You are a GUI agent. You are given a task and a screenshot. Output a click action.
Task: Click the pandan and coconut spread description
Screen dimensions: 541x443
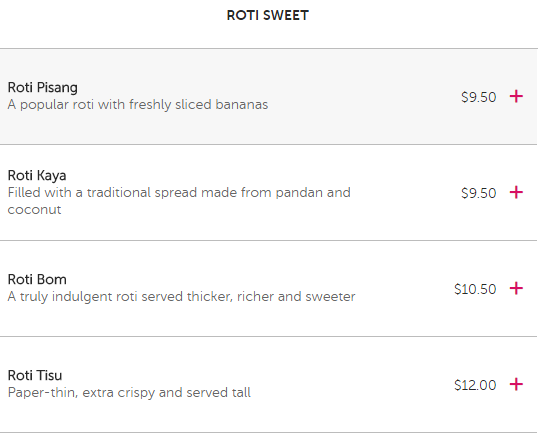click(x=179, y=201)
